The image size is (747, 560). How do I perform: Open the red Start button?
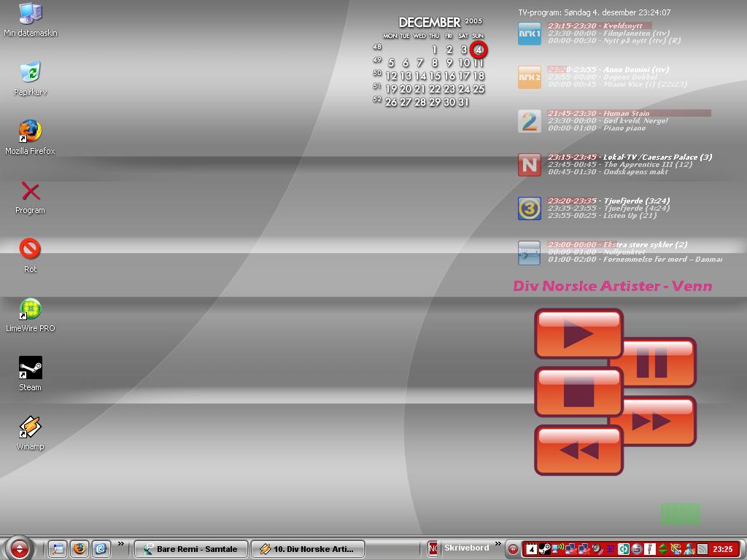pyautogui.click(x=19, y=548)
